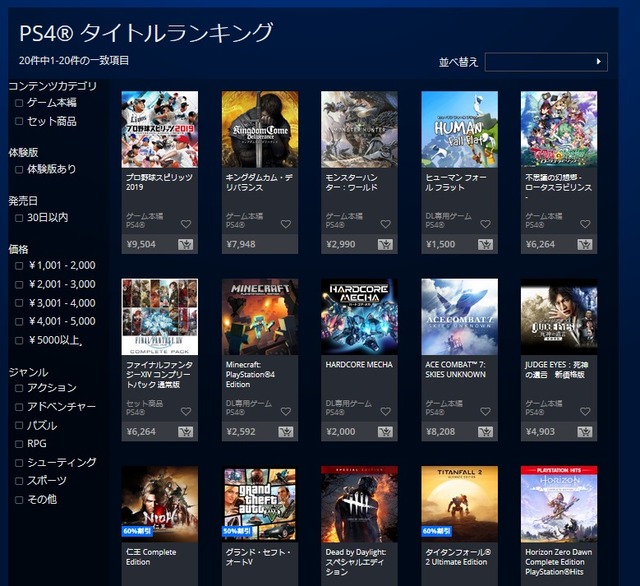640x586 pixels.
Task: Add ファイナルファンタジーXIV コンプリートパック to wishlist with heart icon
Action: (x=186, y=411)
